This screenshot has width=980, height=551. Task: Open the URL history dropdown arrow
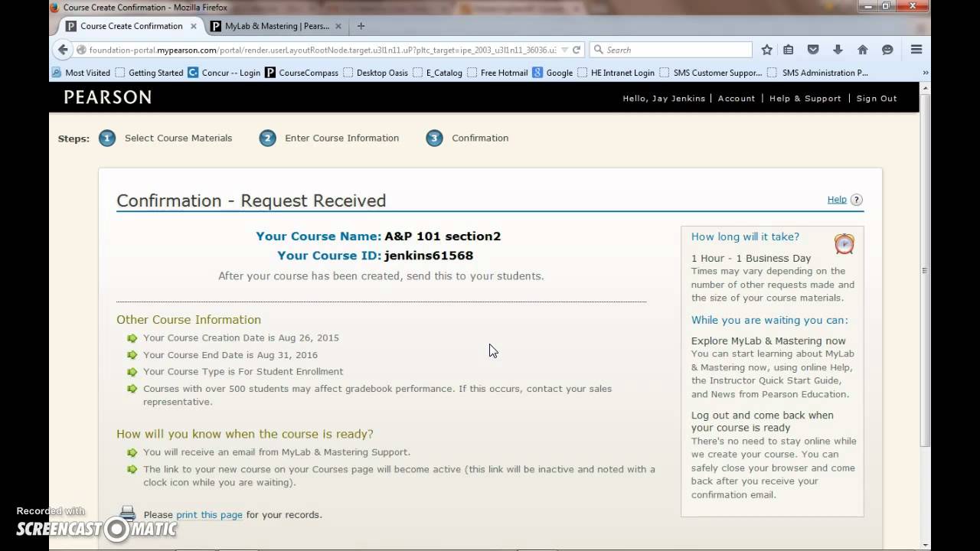[x=564, y=50]
